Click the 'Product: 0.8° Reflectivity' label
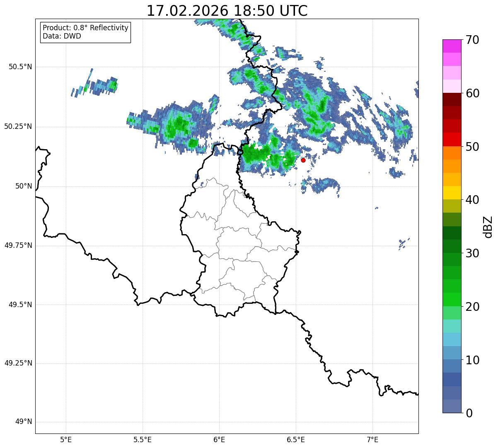The height and width of the screenshot is (448, 498). pos(86,28)
